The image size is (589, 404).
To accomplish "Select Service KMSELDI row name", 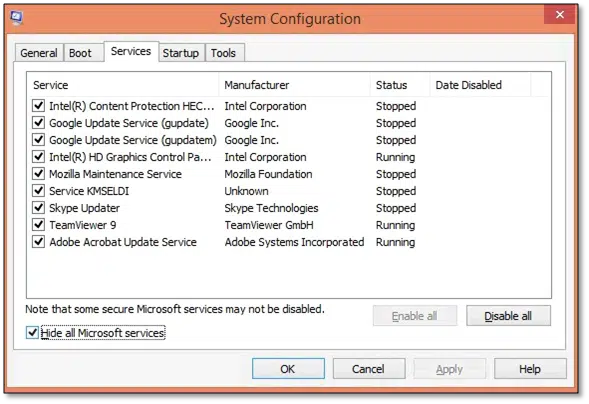I will (x=89, y=191).
